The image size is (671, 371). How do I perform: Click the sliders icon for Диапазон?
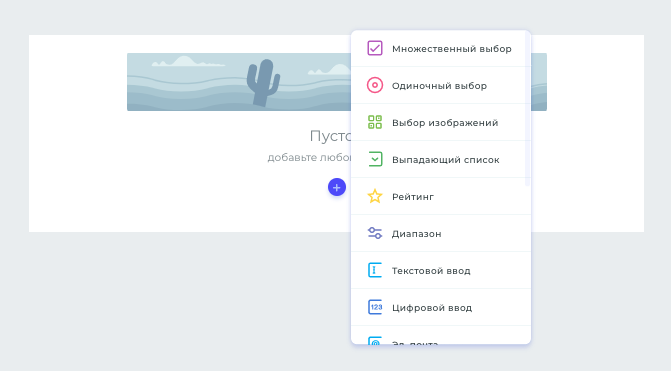pyautogui.click(x=374, y=233)
